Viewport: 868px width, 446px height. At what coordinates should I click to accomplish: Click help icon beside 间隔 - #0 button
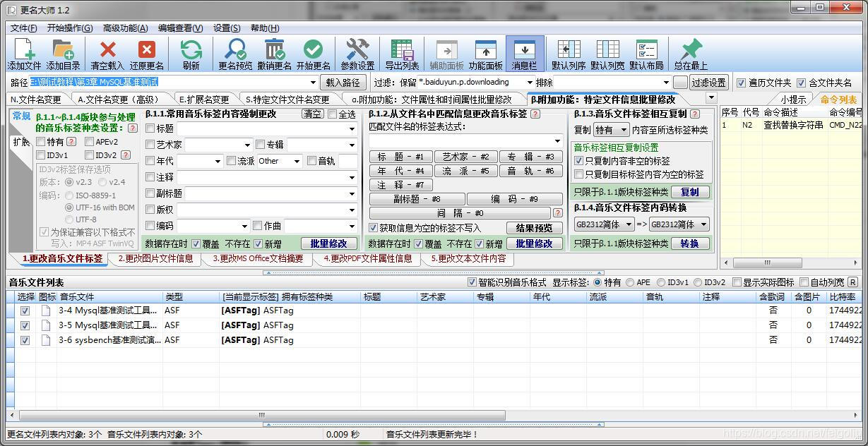558,212
